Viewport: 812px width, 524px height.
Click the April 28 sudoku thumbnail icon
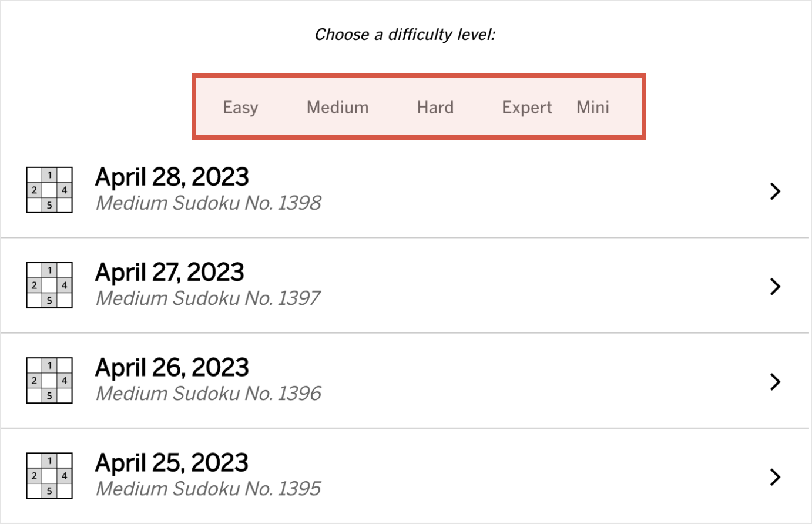coord(49,190)
